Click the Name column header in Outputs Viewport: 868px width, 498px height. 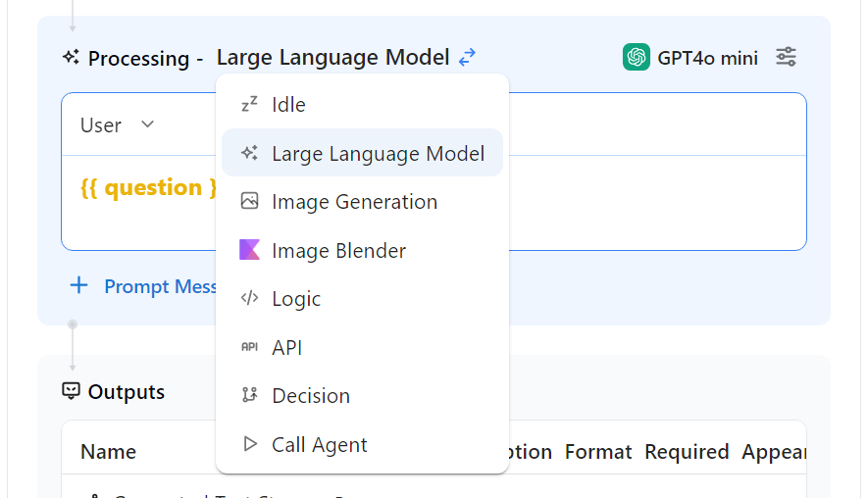[108, 452]
